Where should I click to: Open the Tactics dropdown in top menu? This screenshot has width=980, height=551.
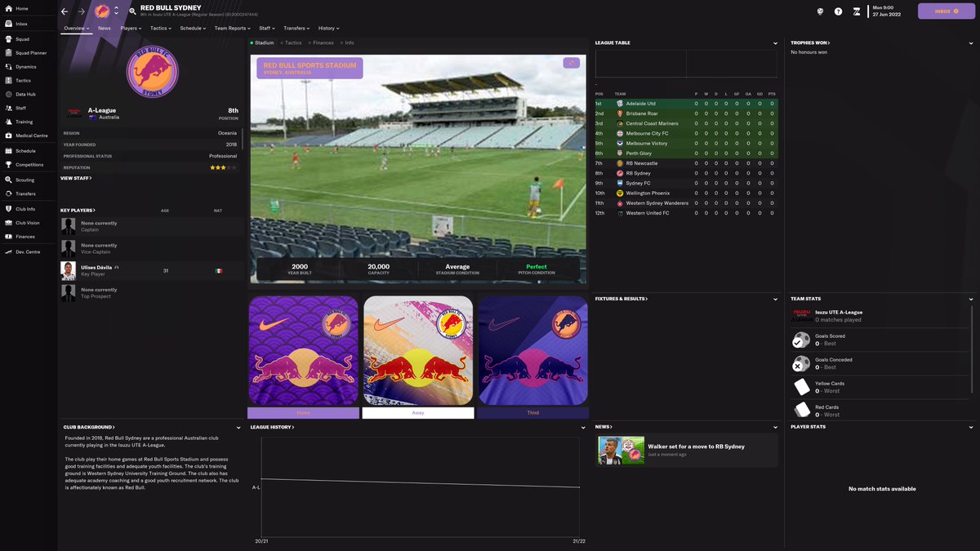[x=160, y=28]
